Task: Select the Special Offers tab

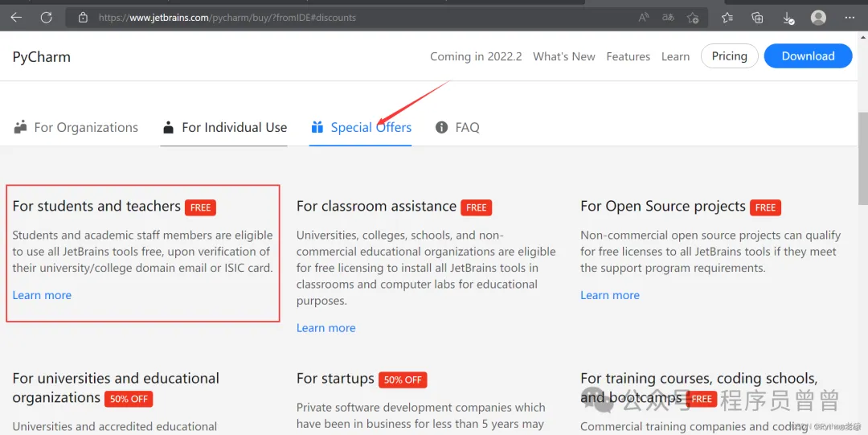Action: click(361, 128)
